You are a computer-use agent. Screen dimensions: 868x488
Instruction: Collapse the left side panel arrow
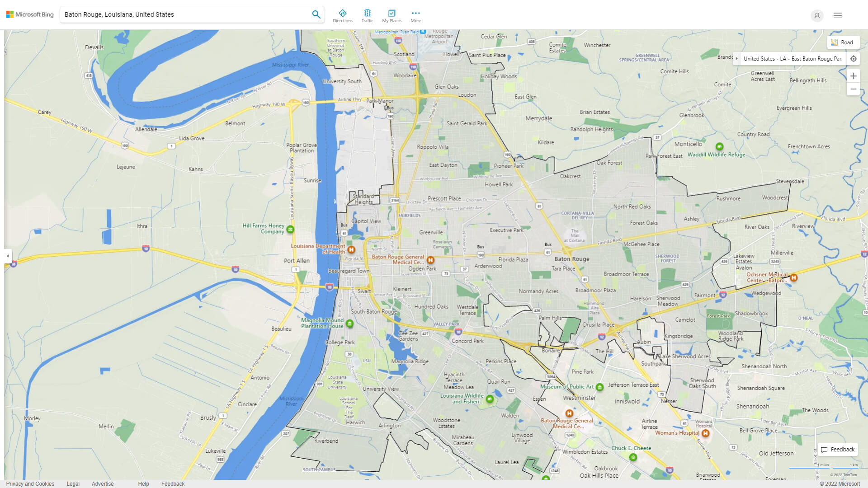click(7, 257)
